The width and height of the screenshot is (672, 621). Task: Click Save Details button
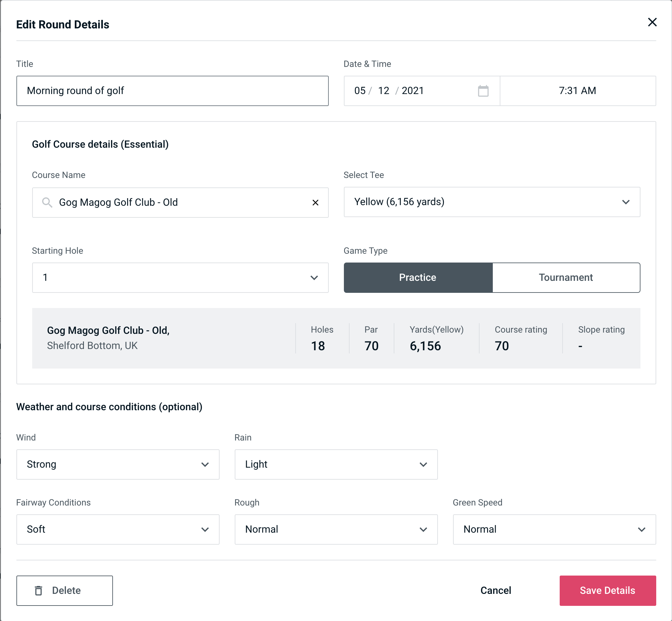(x=607, y=590)
